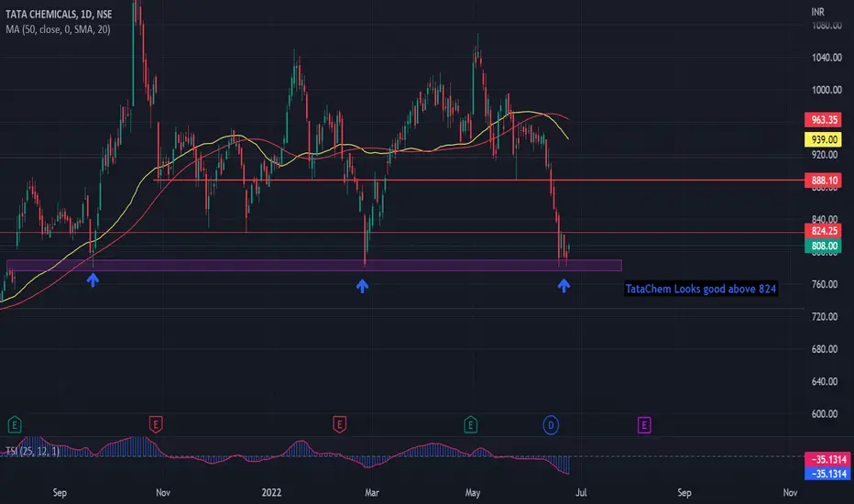854x504 pixels.
Task: Click the 680.00 price axis label
Action: (x=827, y=349)
